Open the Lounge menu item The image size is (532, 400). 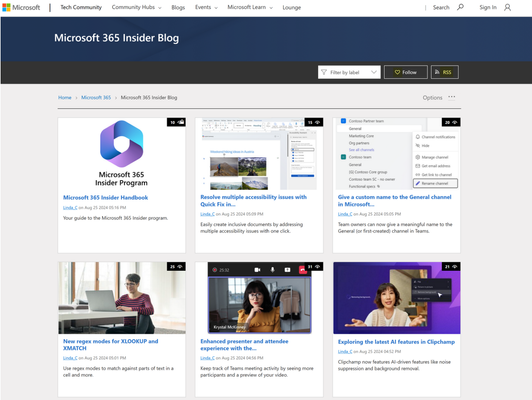click(x=291, y=7)
